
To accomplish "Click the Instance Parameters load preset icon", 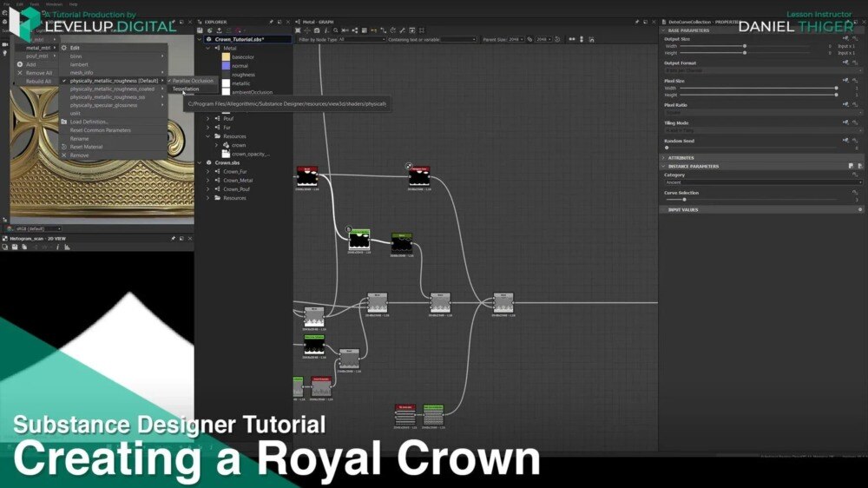I will click(x=859, y=166).
